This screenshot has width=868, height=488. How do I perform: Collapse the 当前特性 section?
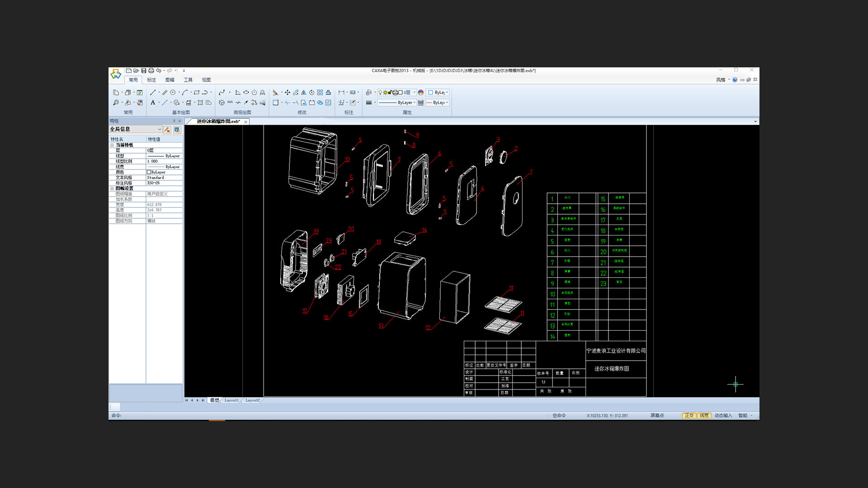pos(112,145)
